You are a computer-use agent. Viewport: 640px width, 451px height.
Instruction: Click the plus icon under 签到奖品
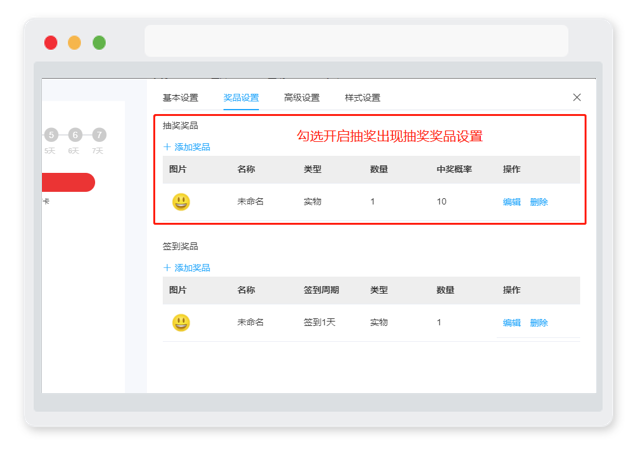click(x=167, y=267)
